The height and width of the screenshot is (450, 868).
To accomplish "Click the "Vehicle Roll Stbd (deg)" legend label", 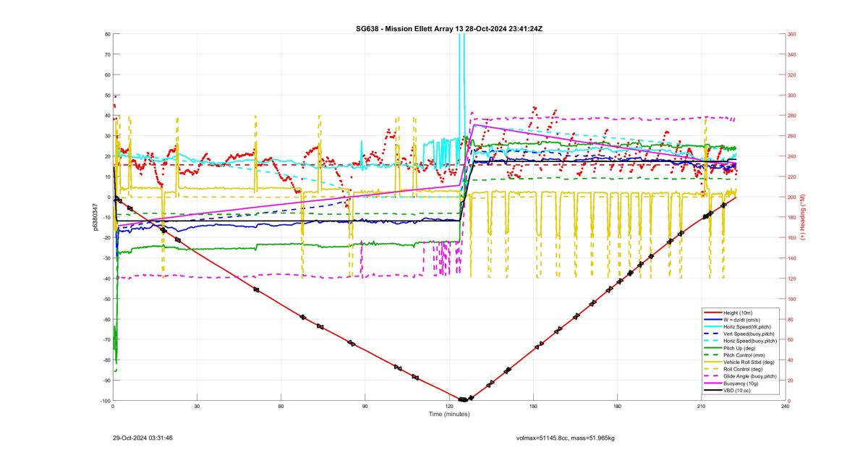I will click(x=749, y=362).
